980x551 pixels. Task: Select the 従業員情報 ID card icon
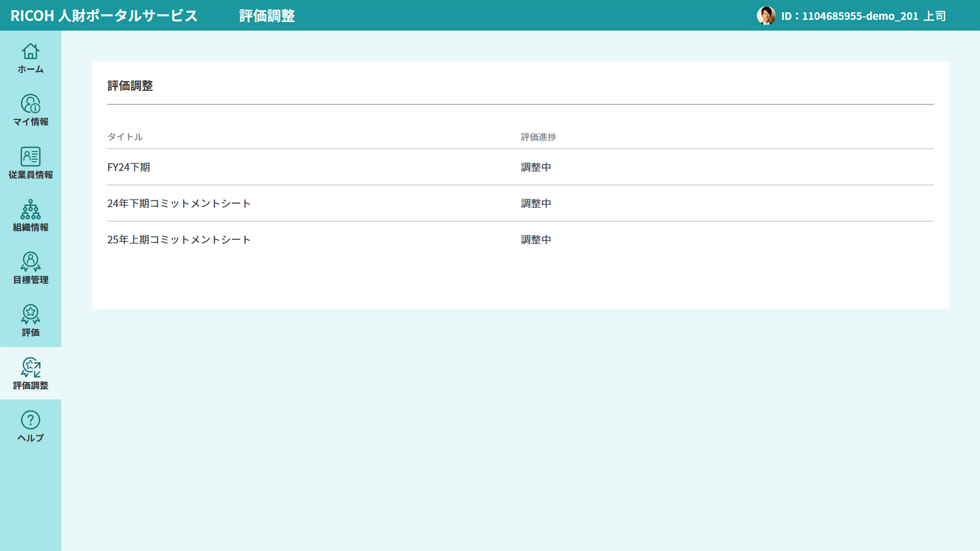(30, 156)
